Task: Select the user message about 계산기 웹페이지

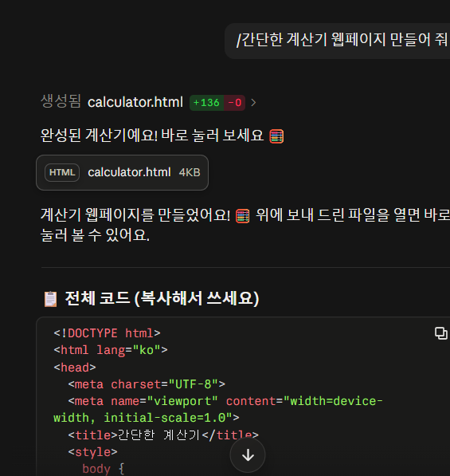Action: [337, 41]
